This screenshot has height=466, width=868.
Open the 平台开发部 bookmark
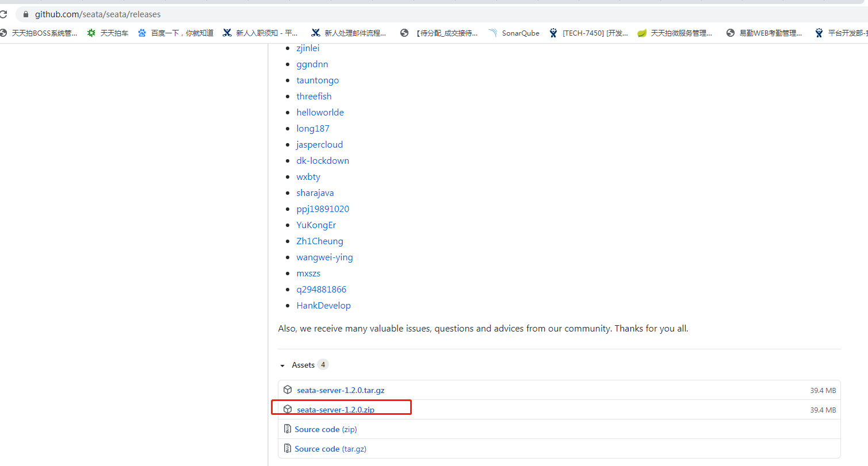841,33
